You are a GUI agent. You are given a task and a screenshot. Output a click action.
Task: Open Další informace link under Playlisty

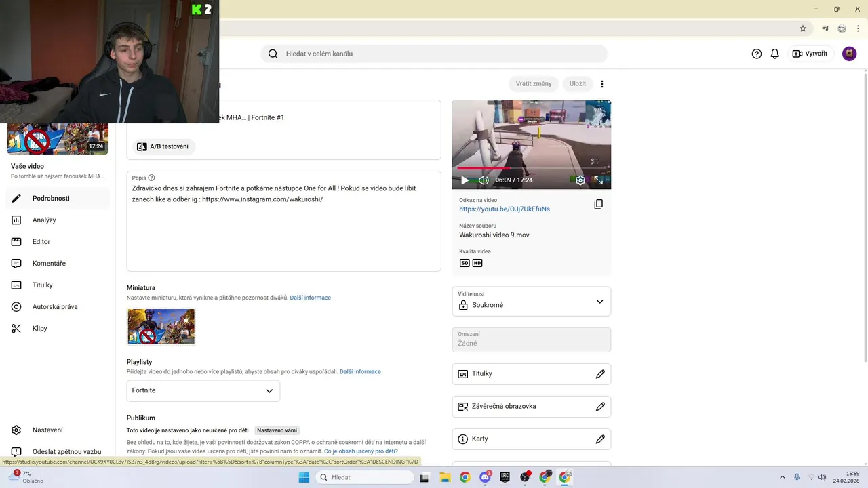(x=360, y=371)
